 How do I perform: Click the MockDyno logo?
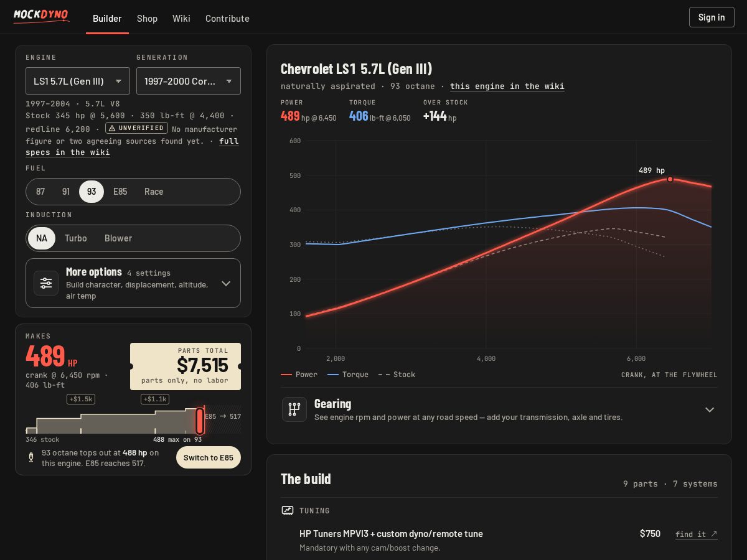41,16
